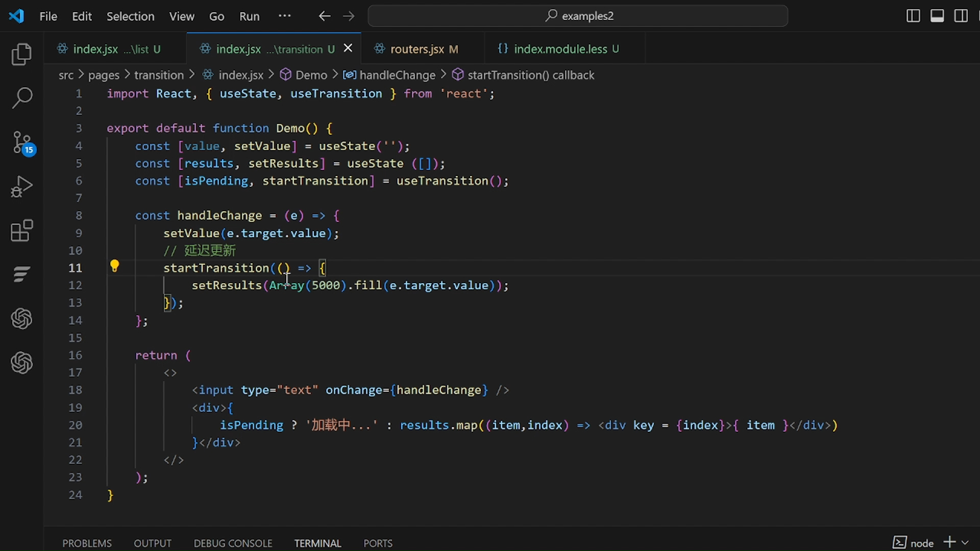980x551 pixels.
Task: Open the Extensions marketplace panel
Action: coord(21,231)
